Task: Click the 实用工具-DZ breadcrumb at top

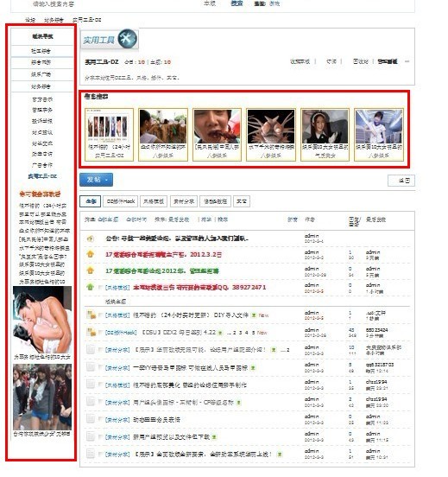Action: tap(86, 20)
